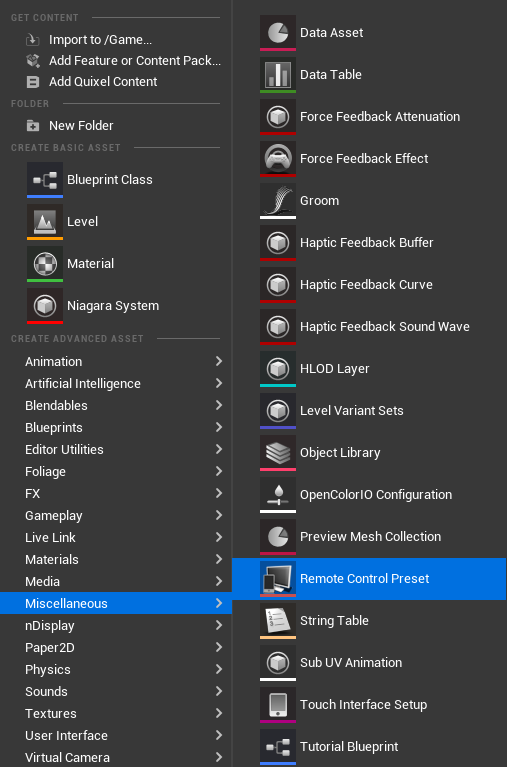The image size is (507, 767).
Task: Click the OpenColorIO Configuration icon
Action: tap(278, 495)
